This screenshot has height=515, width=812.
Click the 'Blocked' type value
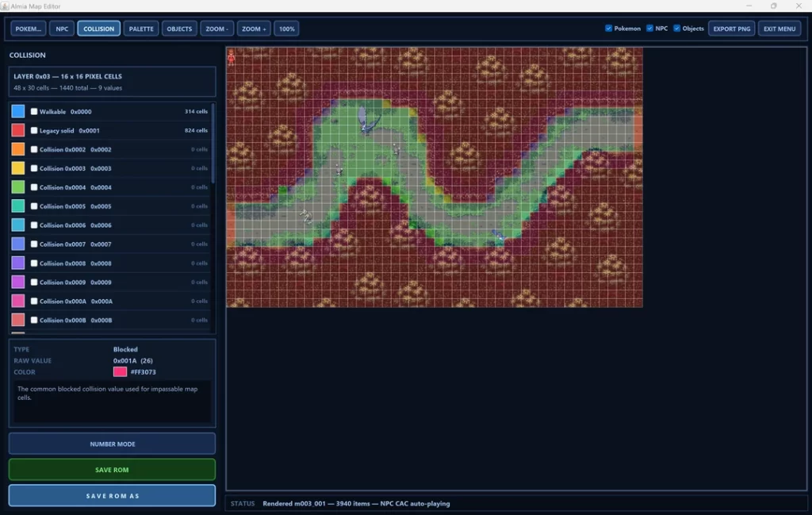pyautogui.click(x=125, y=349)
